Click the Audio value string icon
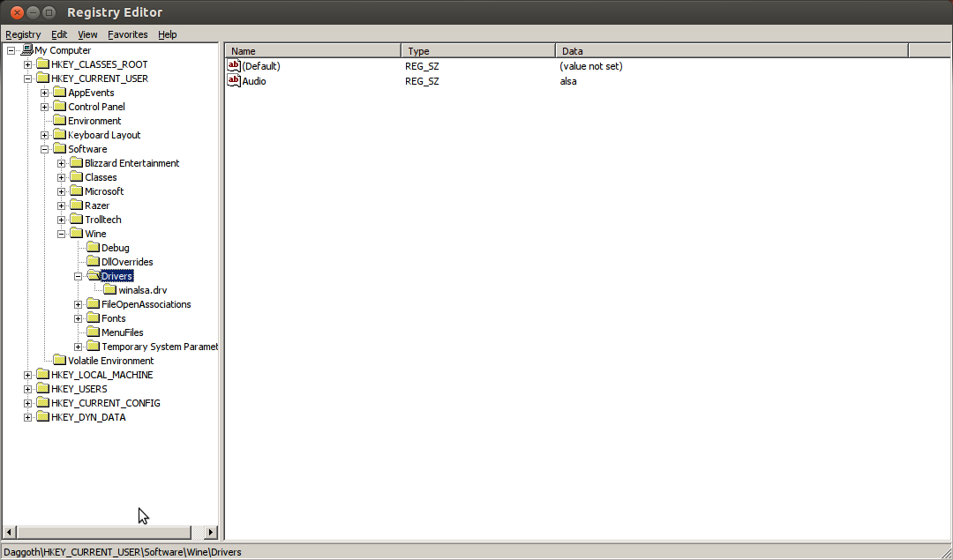This screenshot has height=560, width=953. click(x=234, y=80)
